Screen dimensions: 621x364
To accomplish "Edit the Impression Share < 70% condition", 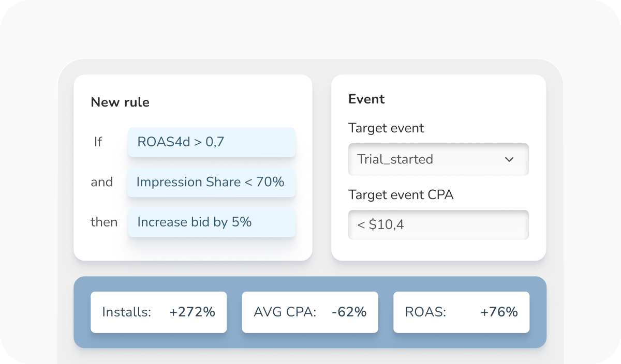I will pos(211,182).
